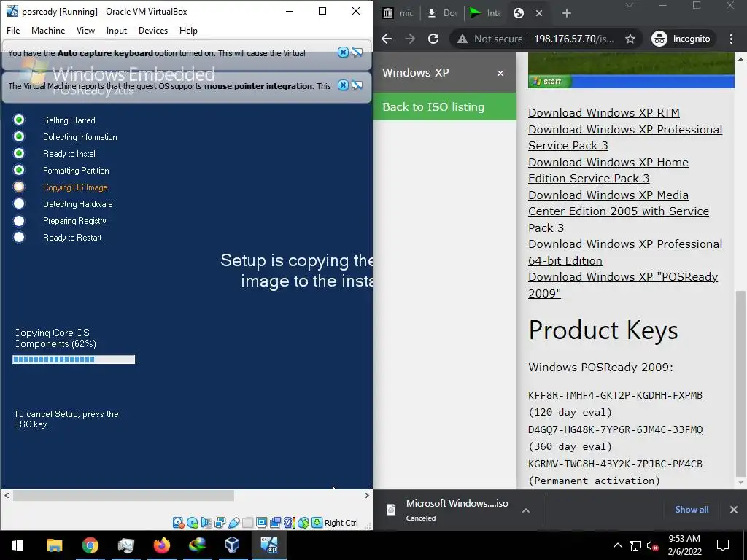Click the Not secure warning icon
The height and width of the screenshot is (560, 747).
tap(462, 39)
